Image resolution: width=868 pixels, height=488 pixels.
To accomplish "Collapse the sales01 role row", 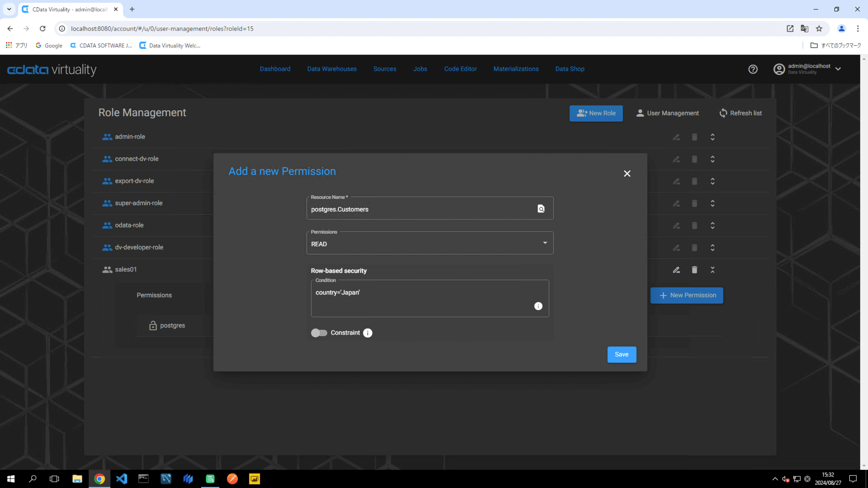I will 712,270.
